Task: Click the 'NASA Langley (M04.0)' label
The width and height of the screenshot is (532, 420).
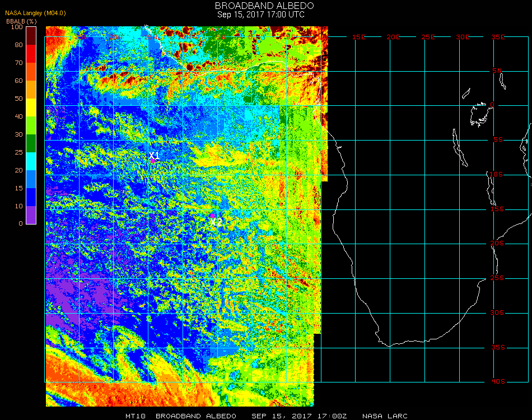Action: point(35,13)
